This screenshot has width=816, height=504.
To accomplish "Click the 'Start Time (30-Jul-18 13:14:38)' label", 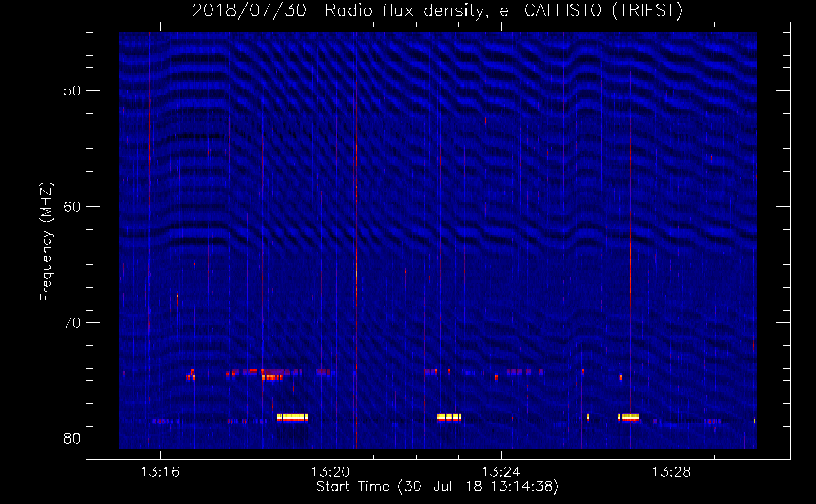I will [437, 487].
